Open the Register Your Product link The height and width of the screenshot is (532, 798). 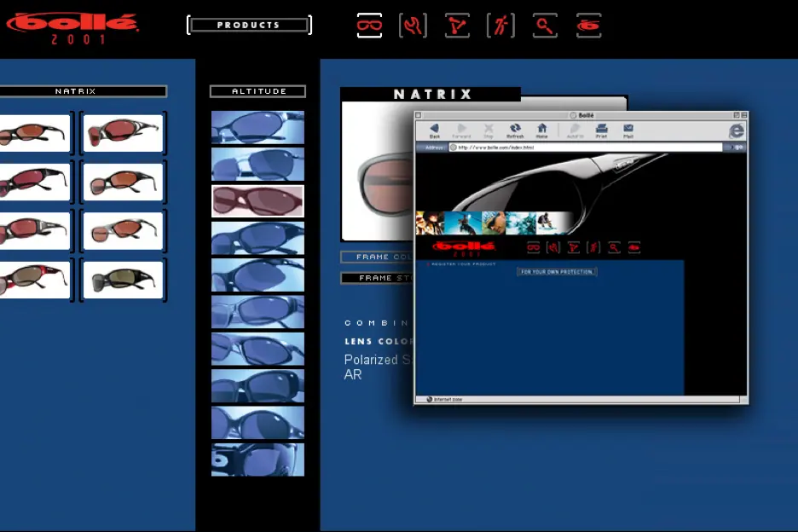[463, 264]
